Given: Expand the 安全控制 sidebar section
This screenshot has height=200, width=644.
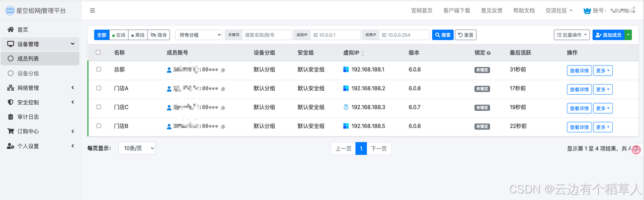Looking at the screenshot, I should 40,102.
